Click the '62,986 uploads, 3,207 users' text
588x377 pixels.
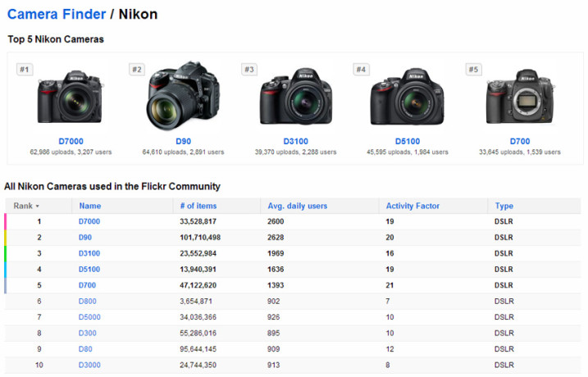[x=71, y=152]
